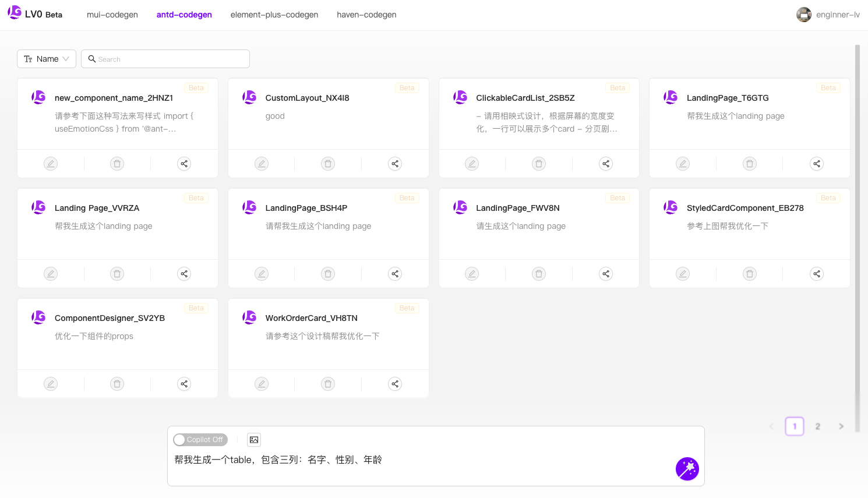Click the image attachment icon in the prompt bar
The height and width of the screenshot is (498, 868).
[x=254, y=440]
